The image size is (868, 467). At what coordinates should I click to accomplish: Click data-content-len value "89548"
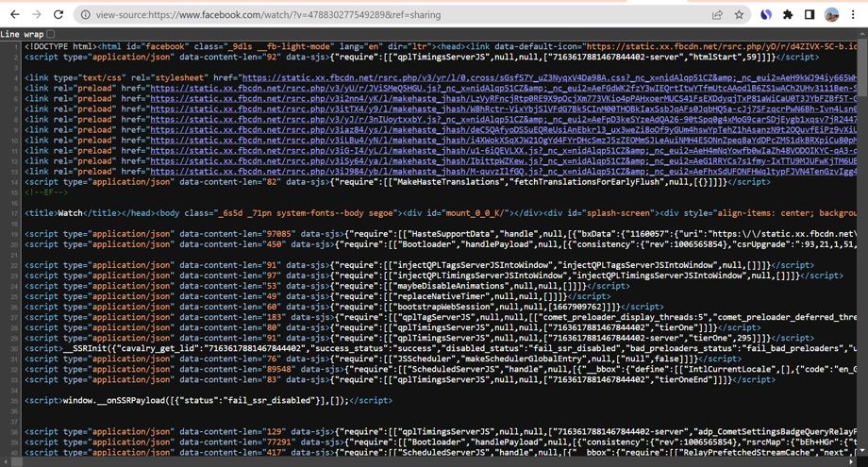point(278,369)
